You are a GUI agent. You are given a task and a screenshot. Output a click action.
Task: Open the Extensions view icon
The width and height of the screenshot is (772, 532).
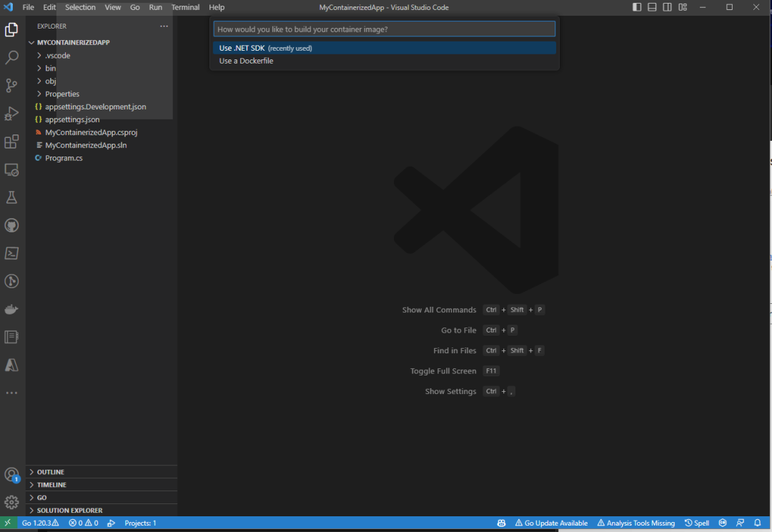click(x=11, y=142)
